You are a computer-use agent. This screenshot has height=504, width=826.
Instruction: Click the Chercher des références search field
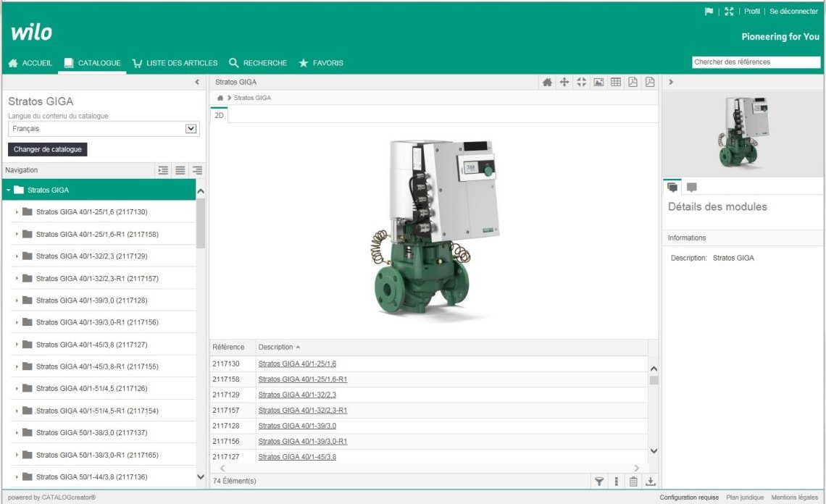[756, 62]
